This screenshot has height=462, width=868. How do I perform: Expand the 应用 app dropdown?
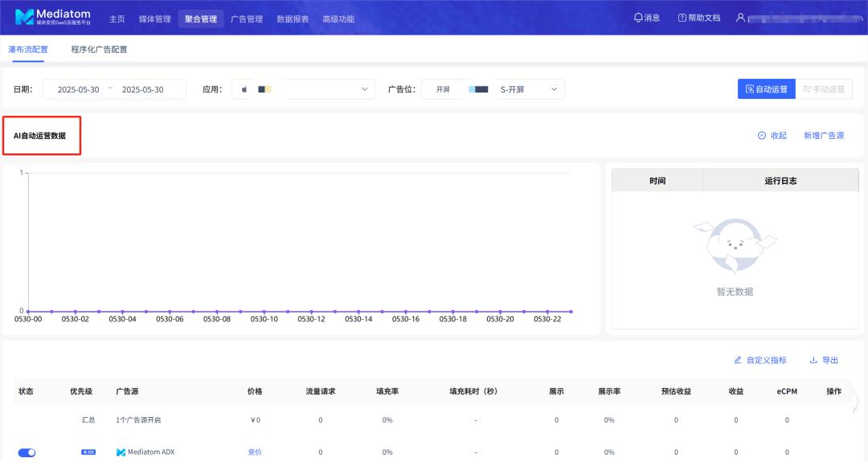click(x=304, y=89)
